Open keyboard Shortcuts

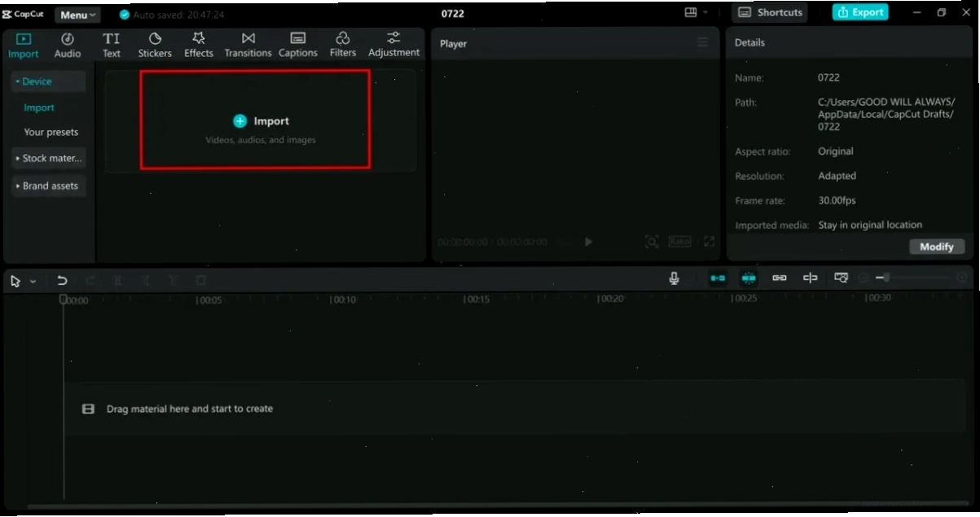pos(771,13)
